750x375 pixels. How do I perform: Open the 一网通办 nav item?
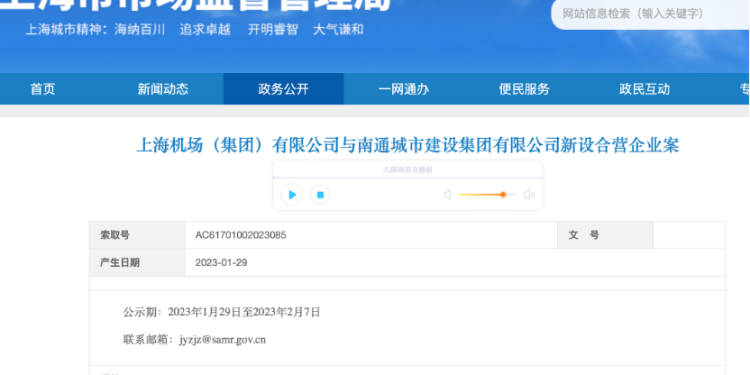[x=404, y=89]
